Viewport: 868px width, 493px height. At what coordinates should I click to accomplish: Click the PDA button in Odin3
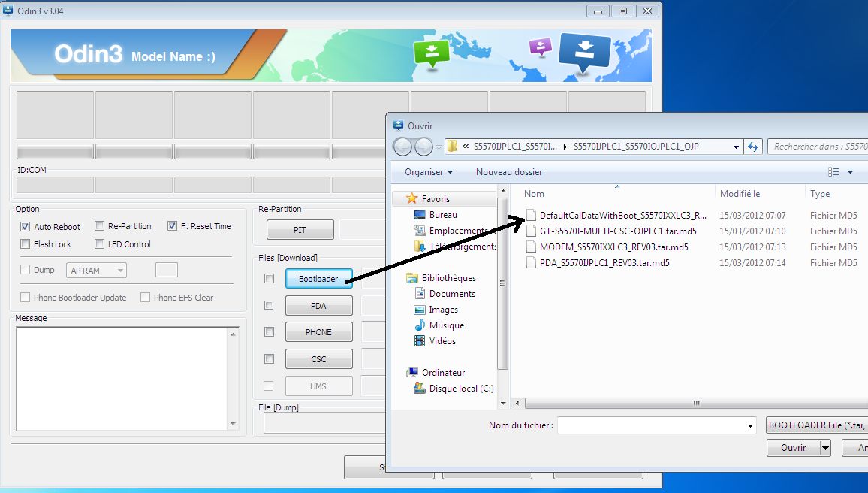[x=319, y=306]
